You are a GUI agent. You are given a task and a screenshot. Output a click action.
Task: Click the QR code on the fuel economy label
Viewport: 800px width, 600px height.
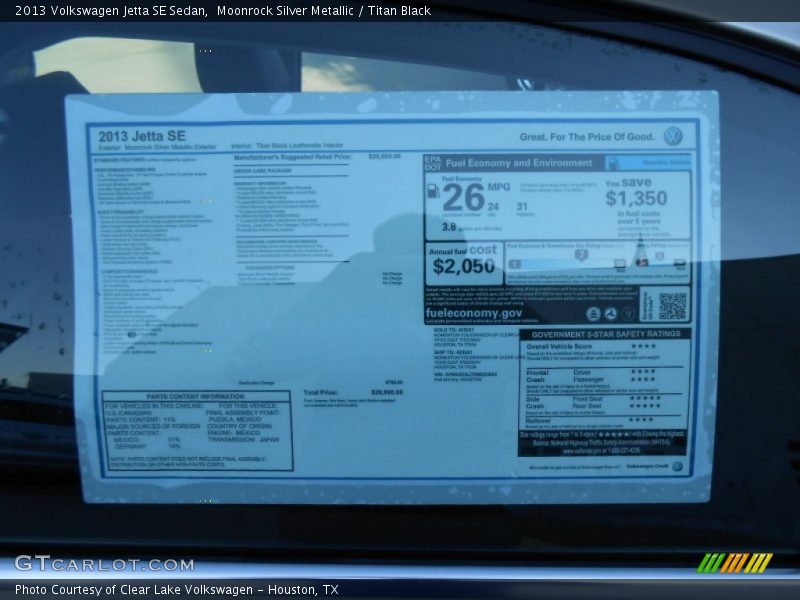672,306
